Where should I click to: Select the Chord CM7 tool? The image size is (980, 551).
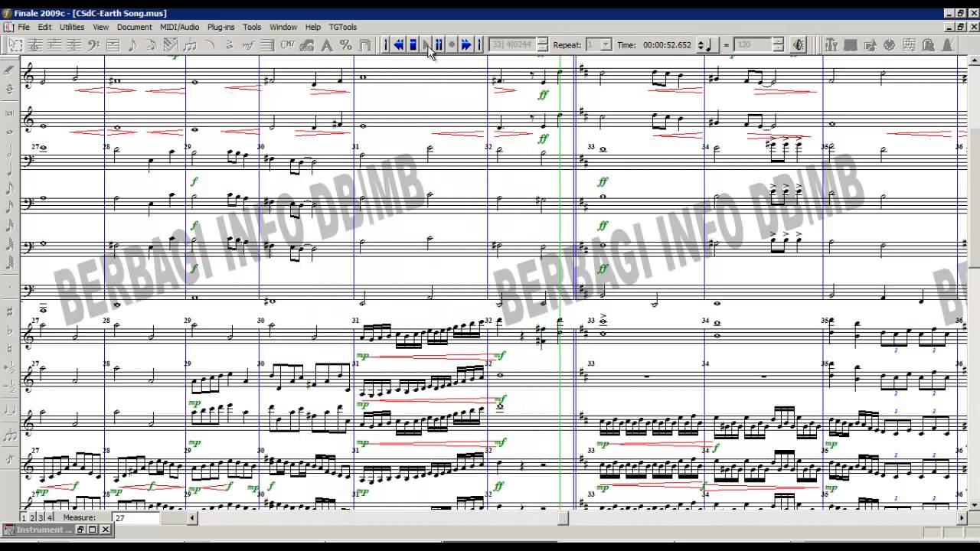[x=287, y=45]
